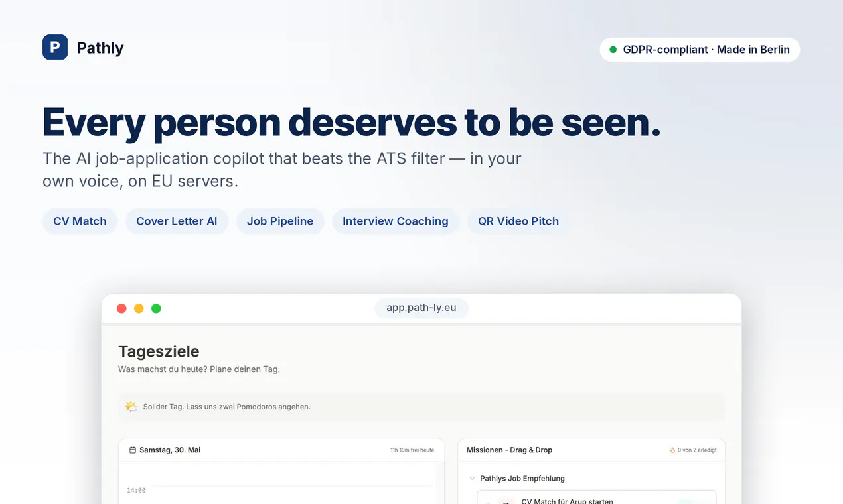
Task: Click the calendar icon beside Samstag, 30. Mai
Action: [133, 450]
